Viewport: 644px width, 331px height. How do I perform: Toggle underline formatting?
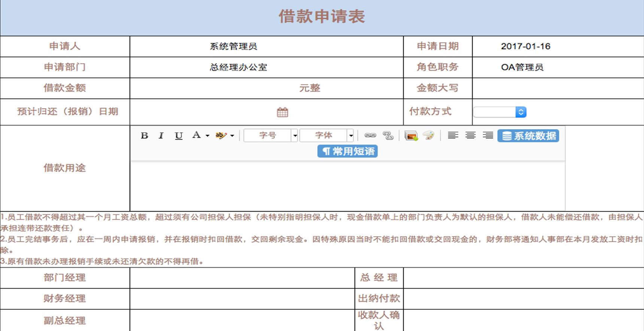tap(179, 136)
